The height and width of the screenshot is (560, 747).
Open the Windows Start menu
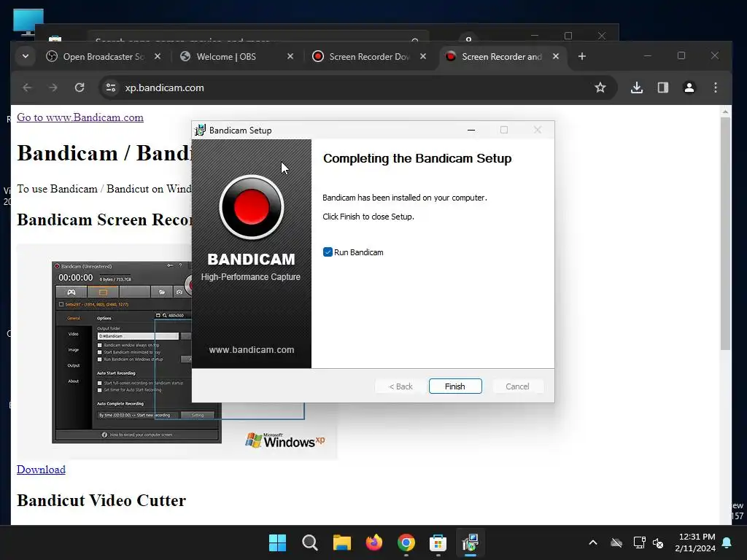click(277, 542)
